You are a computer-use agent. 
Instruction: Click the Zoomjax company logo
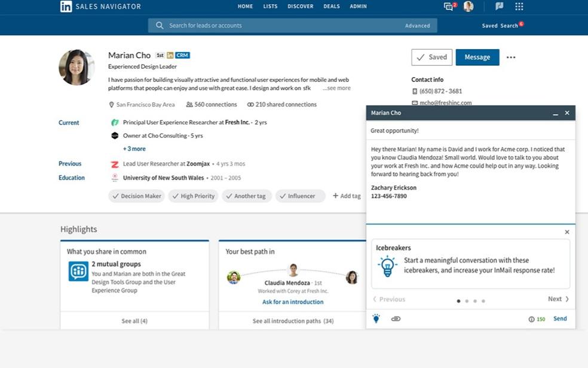click(x=115, y=164)
